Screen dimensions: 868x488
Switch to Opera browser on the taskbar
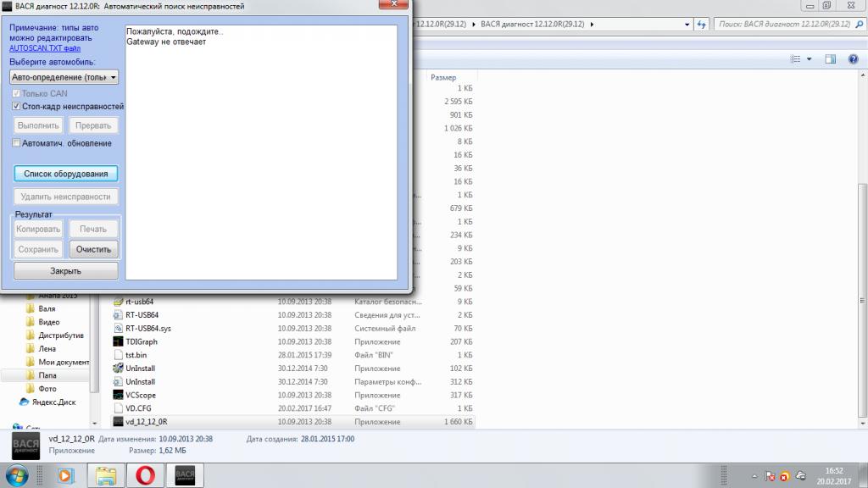point(145,475)
